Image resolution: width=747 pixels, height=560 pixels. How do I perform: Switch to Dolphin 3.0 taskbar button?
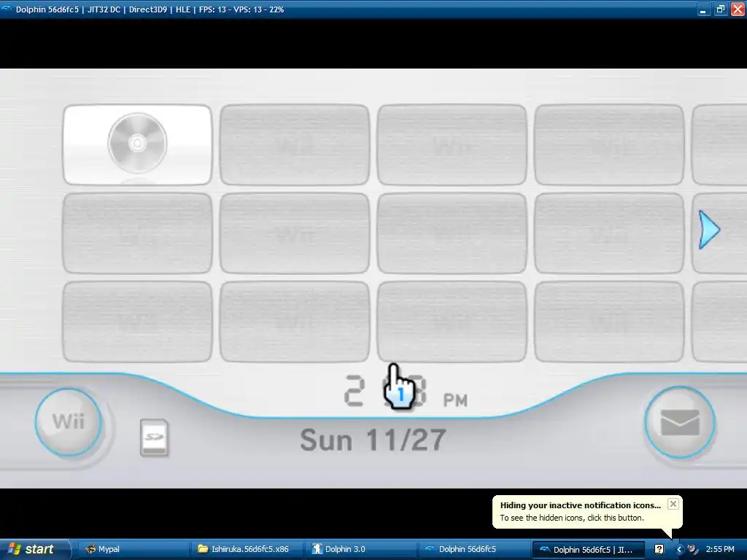pos(360,549)
